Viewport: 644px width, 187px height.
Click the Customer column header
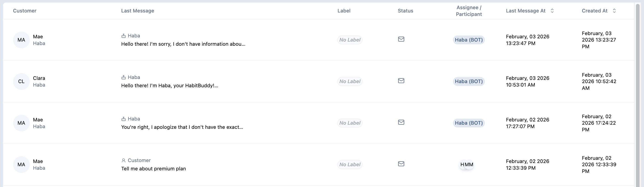coord(25,11)
